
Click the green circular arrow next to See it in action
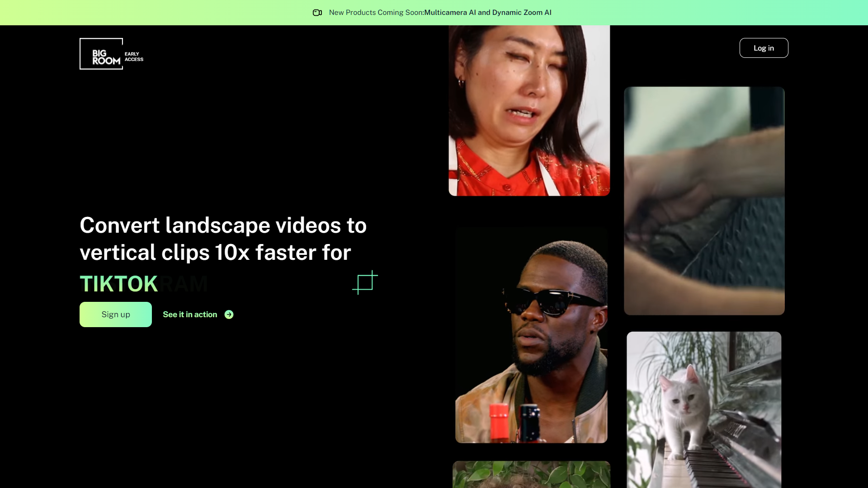pos(229,314)
